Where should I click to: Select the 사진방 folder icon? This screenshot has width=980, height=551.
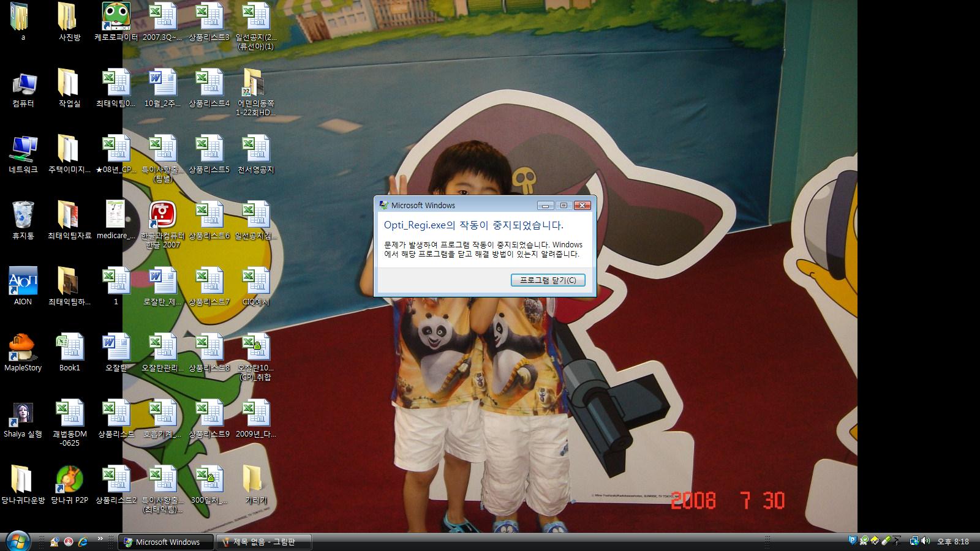tap(69, 23)
